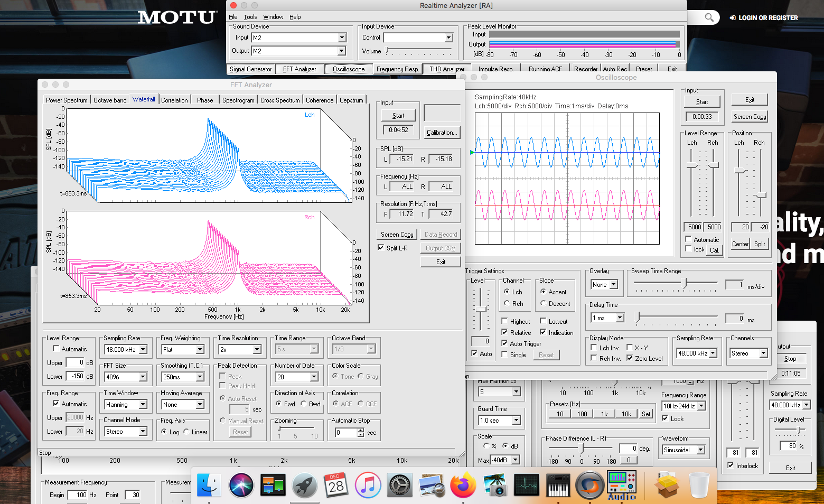The image size is (824, 504).
Task: Switch to the Cepstrum tab
Action: (351, 100)
